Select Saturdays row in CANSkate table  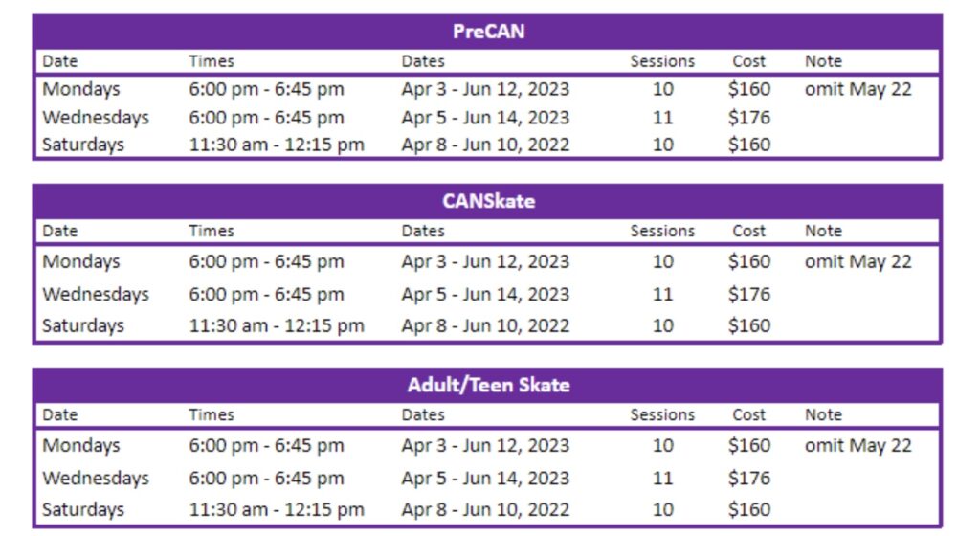(x=488, y=325)
